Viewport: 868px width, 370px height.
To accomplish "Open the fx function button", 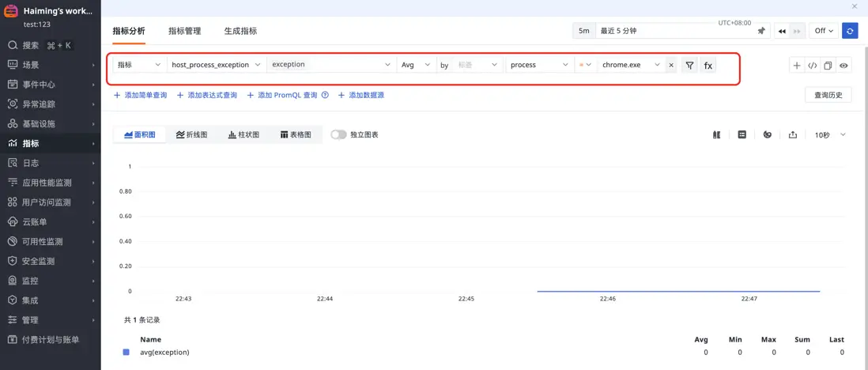I will click(708, 66).
